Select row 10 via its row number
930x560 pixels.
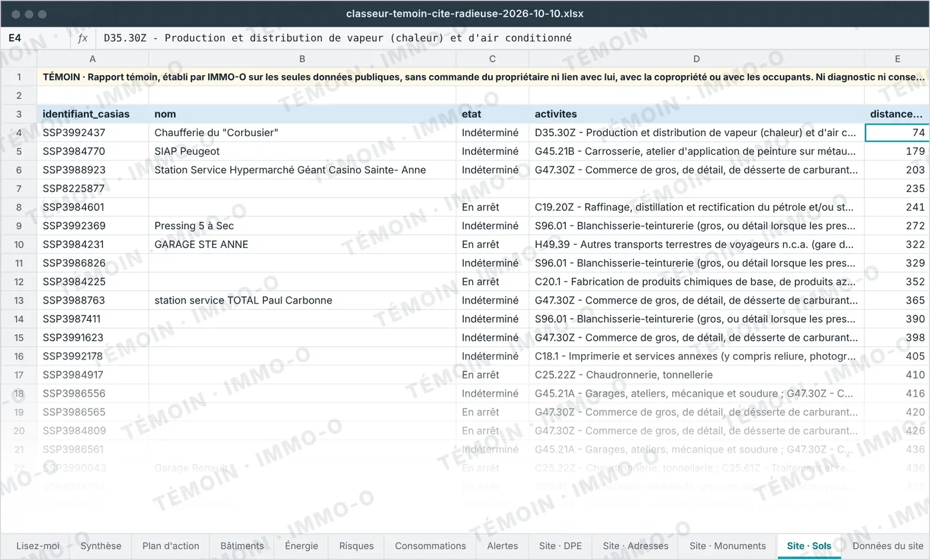(x=19, y=244)
